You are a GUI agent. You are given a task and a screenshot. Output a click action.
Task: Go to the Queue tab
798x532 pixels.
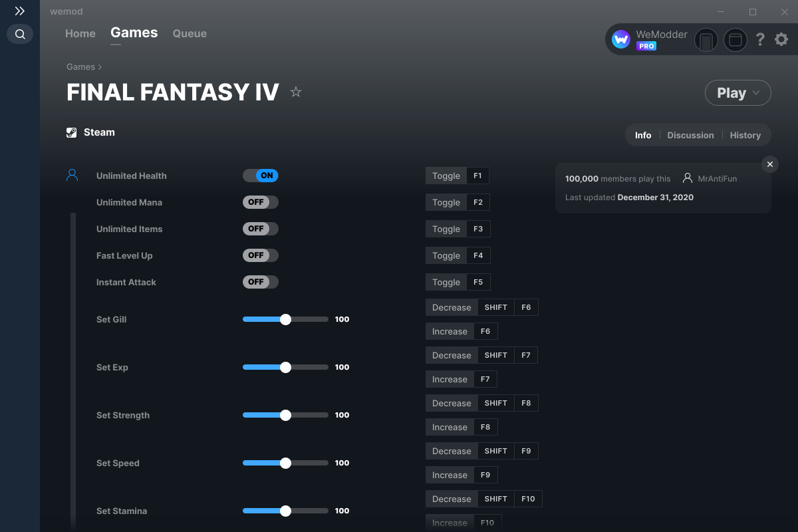pyautogui.click(x=190, y=33)
